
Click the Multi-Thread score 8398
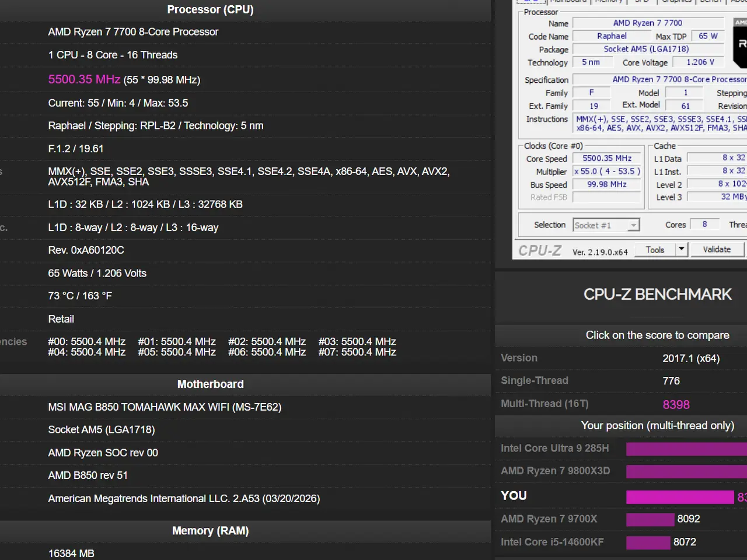pyautogui.click(x=676, y=404)
